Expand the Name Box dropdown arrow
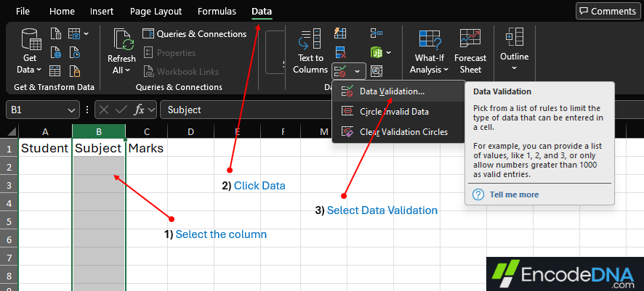This screenshot has width=644, height=291. point(71,110)
